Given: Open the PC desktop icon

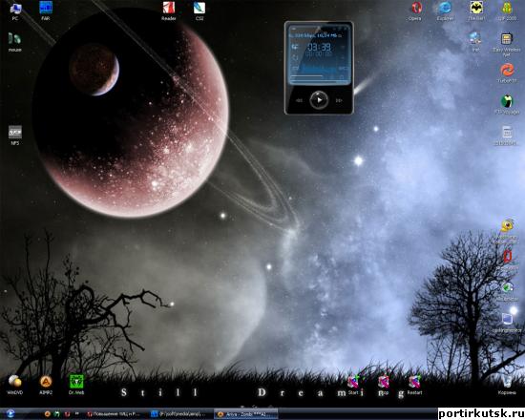Looking at the screenshot, I should coord(15,11).
